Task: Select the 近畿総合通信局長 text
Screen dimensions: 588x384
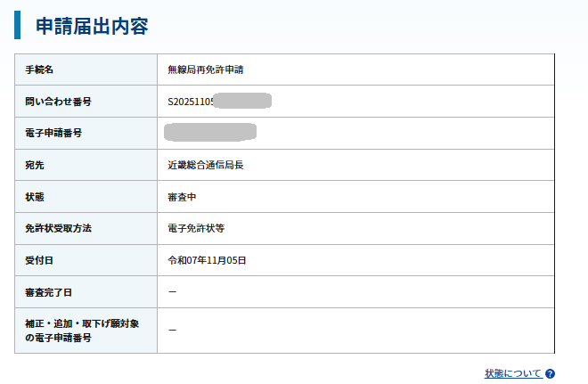Action: point(205,165)
